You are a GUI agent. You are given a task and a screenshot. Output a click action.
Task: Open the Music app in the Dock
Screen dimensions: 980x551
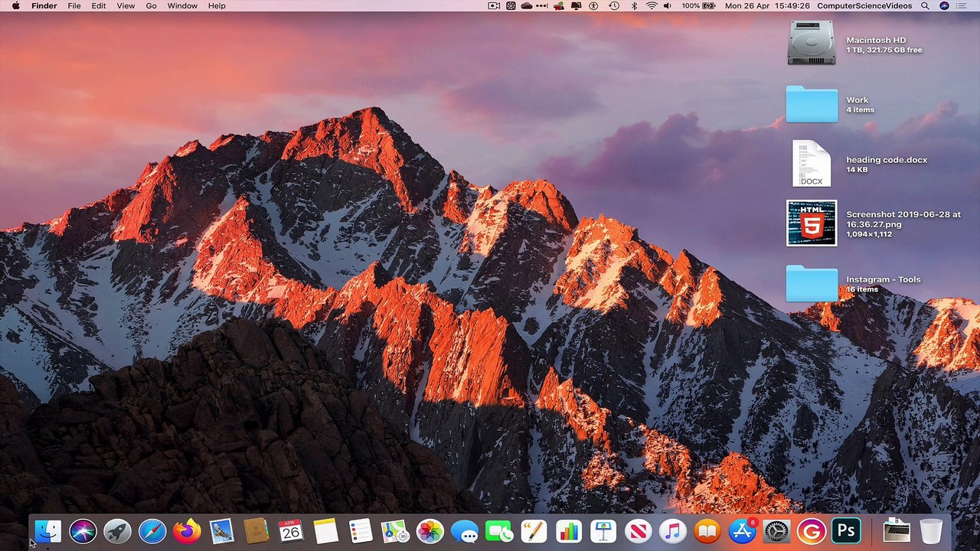672,530
